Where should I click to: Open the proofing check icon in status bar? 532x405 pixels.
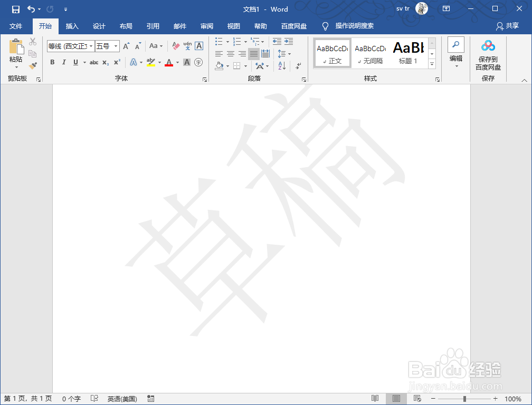[94, 399]
